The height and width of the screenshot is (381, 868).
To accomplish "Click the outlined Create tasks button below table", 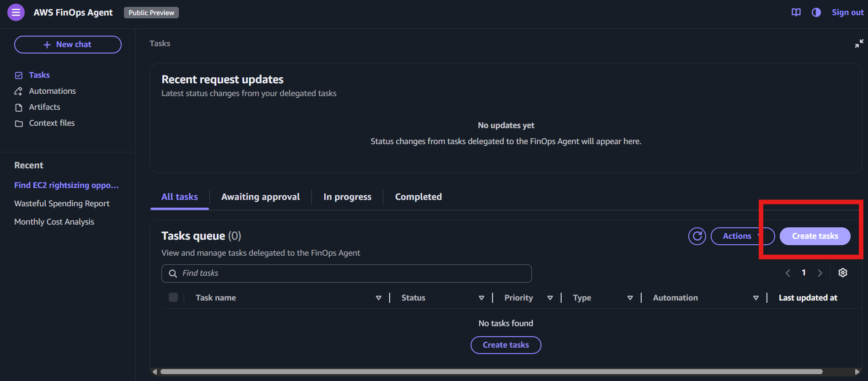I will pyautogui.click(x=506, y=345).
